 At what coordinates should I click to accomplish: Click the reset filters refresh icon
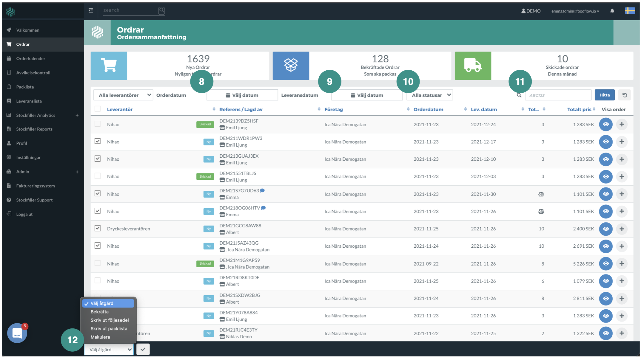pos(624,95)
